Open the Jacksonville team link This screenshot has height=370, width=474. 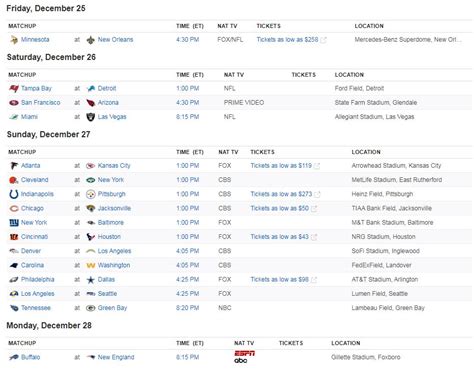click(x=114, y=208)
